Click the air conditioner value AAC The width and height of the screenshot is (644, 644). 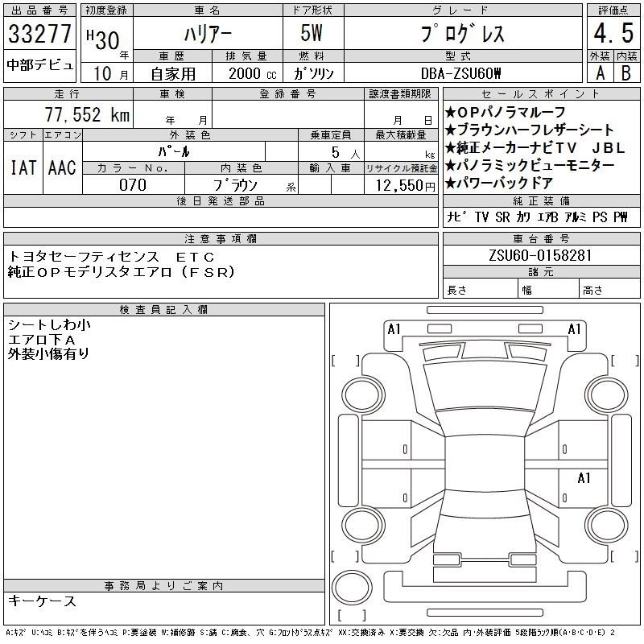(x=62, y=167)
